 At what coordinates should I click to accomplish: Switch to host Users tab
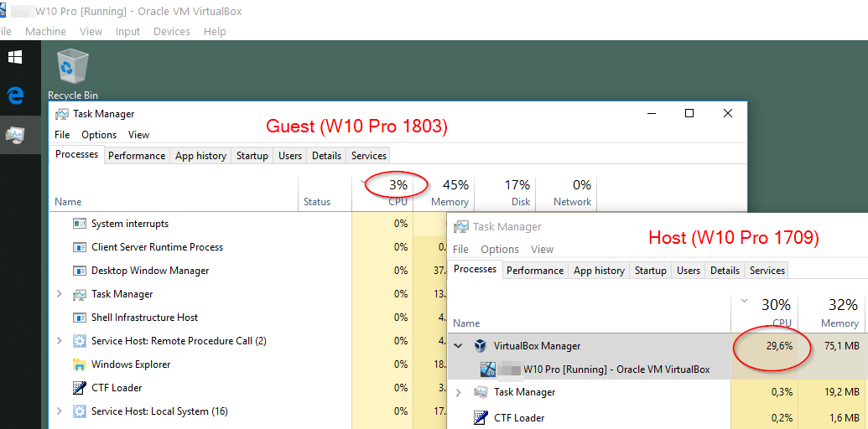[x=689, y=271]
